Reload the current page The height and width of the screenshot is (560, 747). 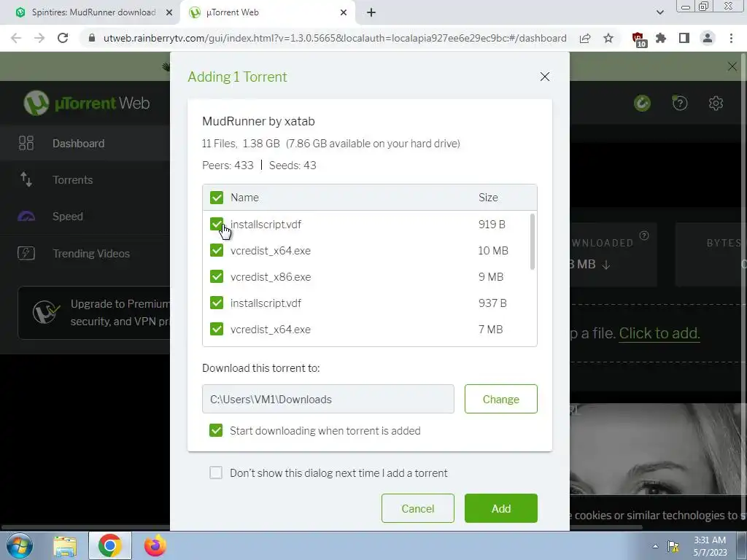click(63, 38)
